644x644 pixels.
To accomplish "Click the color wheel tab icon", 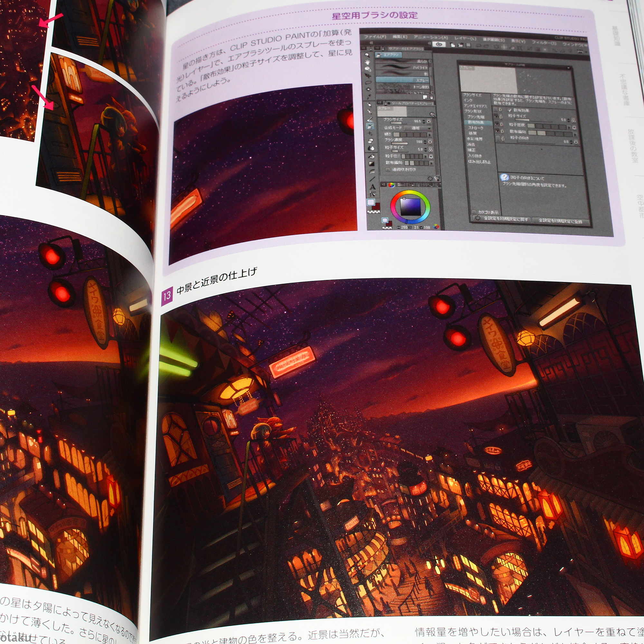I will tap(391, 185).
